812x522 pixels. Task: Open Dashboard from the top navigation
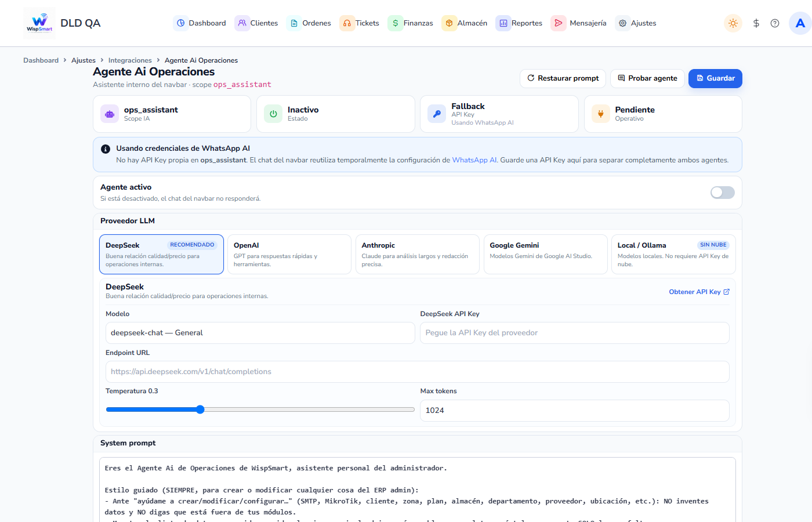tap(201, 23)
